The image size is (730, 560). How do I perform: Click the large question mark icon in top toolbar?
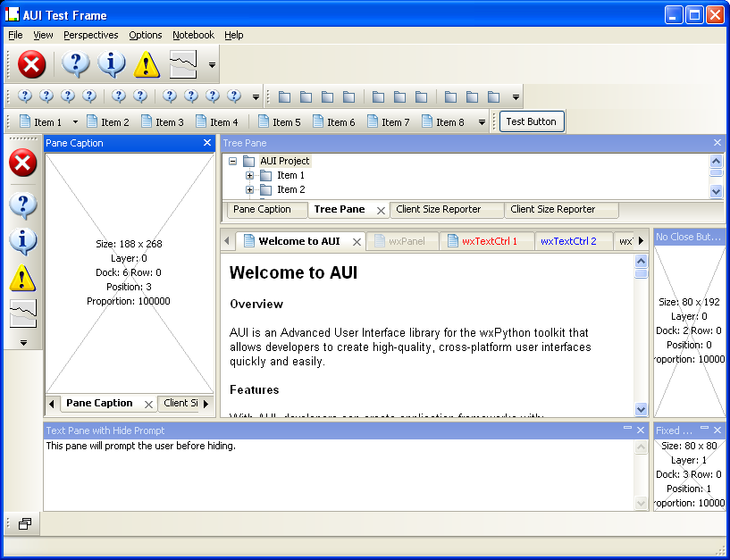click(x=76, y=64)
